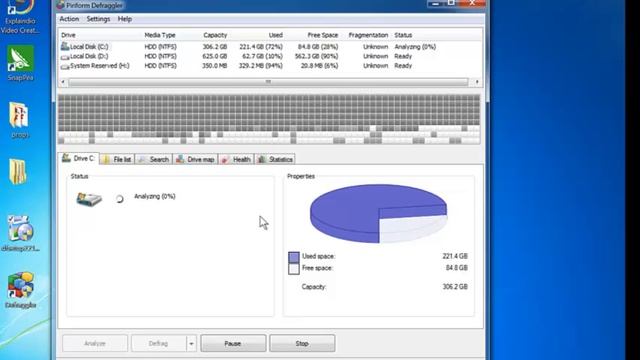Open the Defraggler desktop shortcut

click(20, 290)
